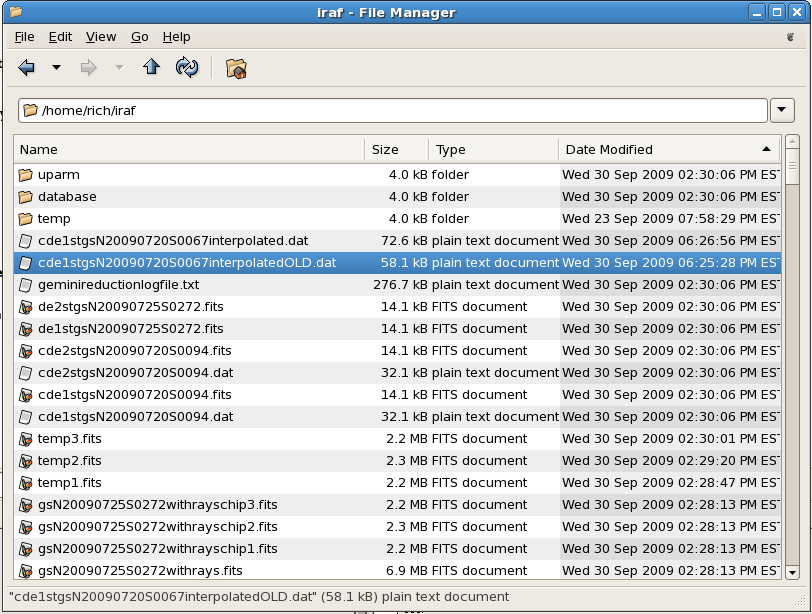Open the File menu
Image resolution: width=812 pixels, height=614 pixels.
click(24, 37)
